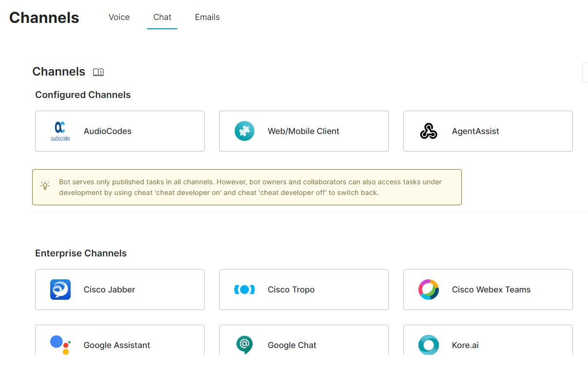Click the Configured Channels heading
Image resolution: width=588 pixels, height=369 pixels.
pyautogui.click(x=83, y=95)
